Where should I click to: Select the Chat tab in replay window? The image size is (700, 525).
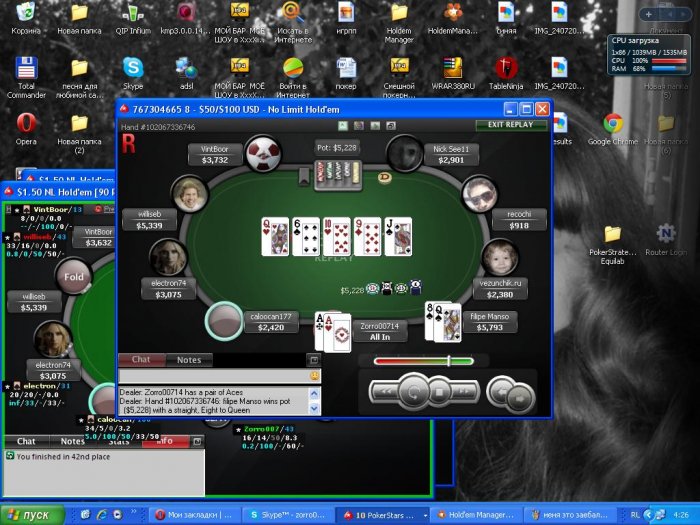tap(141, 360)
